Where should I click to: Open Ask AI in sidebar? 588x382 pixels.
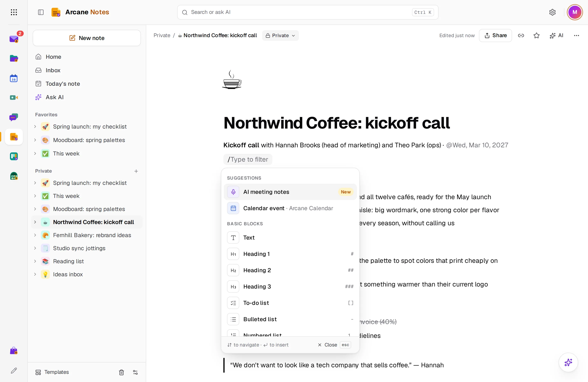point(87,97)
